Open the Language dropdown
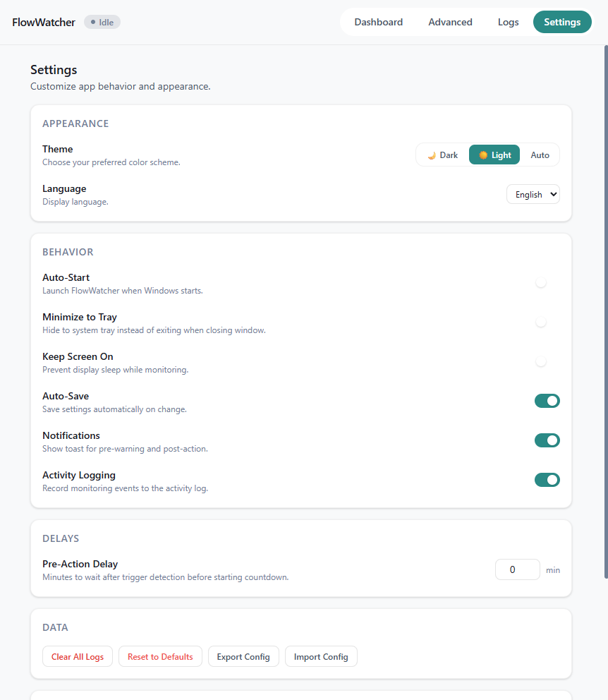This screenshot has width=608, height=700. pyautogui.click(x=533, y=194)
